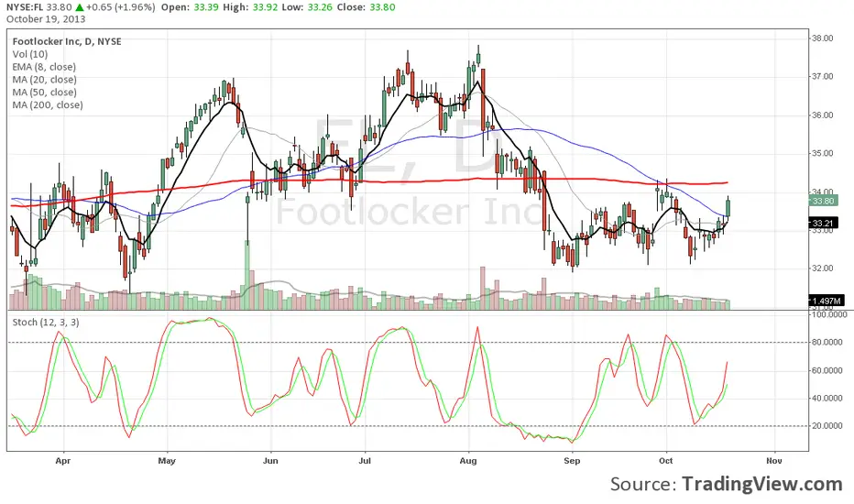The image size is (854, 504).
Task: Click the Oct label on time axis
Action: (x=665, y=461)
